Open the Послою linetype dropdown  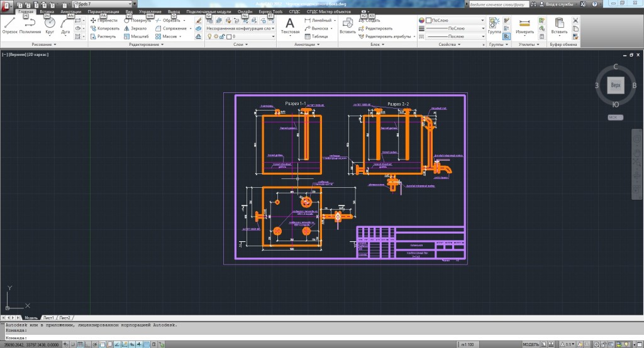pyautogui.click(x=455, y=36)
